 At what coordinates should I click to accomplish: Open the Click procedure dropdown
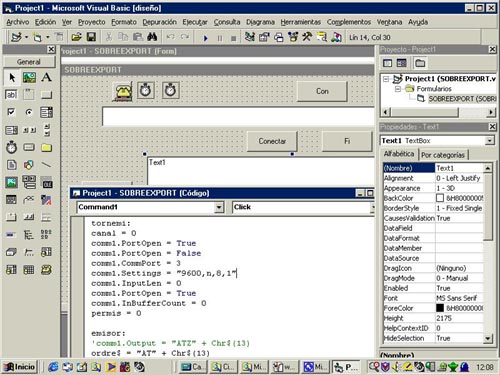pyautogui.click(x=372, y=207)
